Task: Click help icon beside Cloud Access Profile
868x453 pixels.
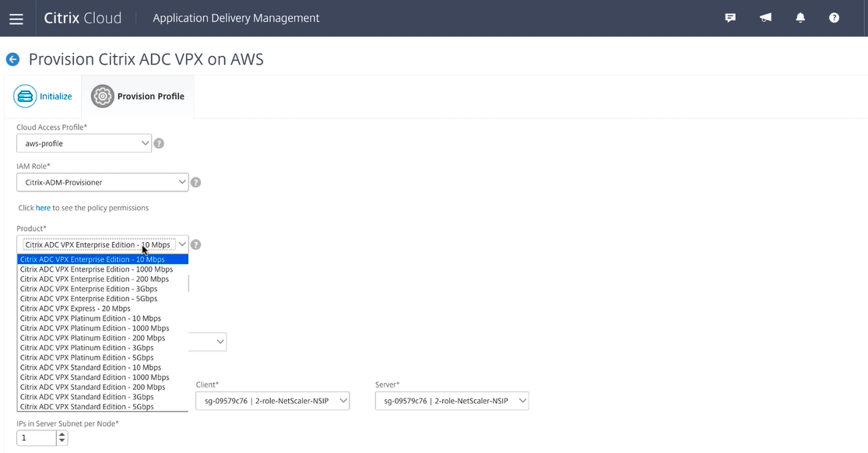Action: tap(159, 143)
